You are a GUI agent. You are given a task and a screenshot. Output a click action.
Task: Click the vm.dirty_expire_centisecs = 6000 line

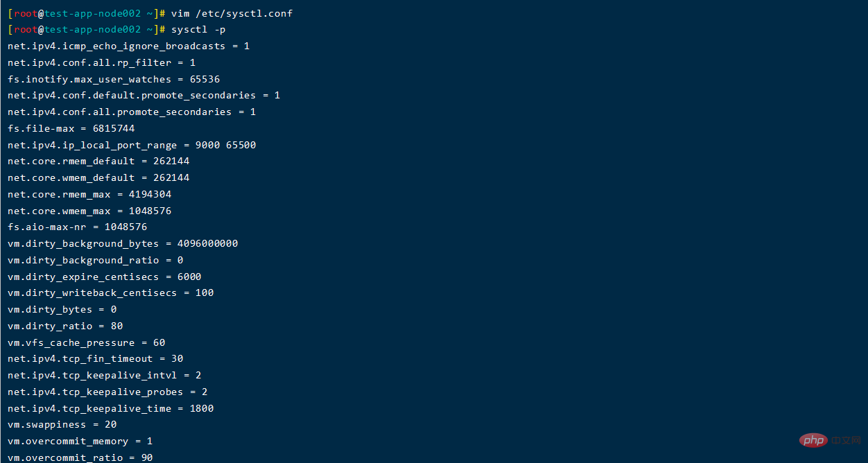coord(105,277)
